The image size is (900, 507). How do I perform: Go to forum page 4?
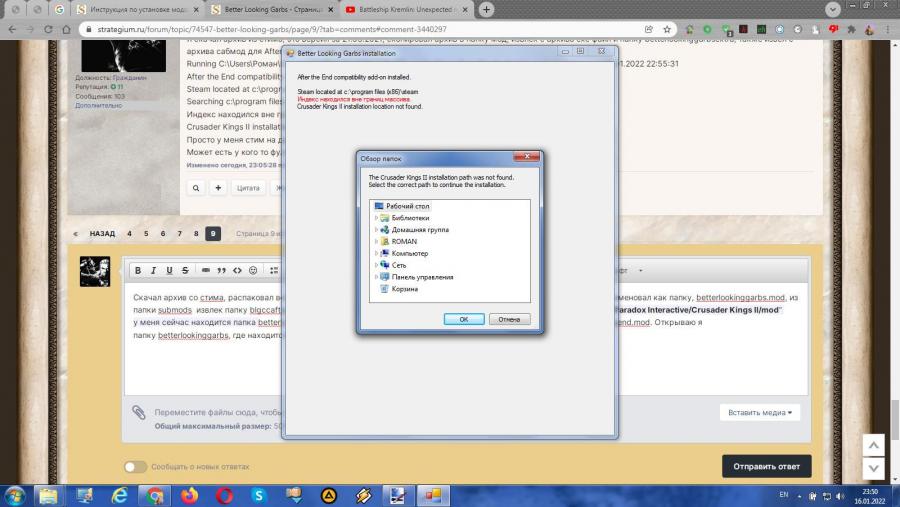point(129,234)
